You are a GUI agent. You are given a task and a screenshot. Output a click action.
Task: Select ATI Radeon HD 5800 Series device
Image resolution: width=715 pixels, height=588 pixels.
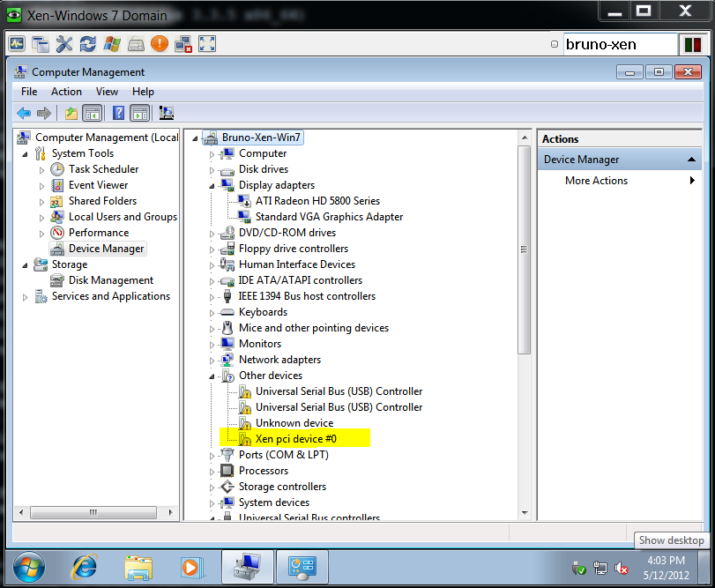[317, 201]
